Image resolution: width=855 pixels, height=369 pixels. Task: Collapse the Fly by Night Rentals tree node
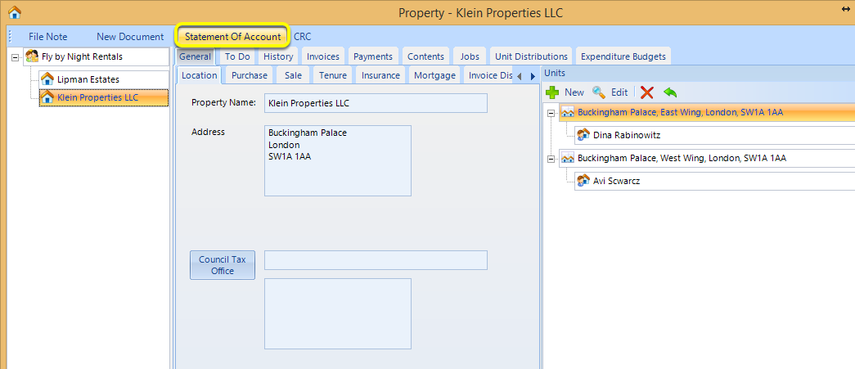pos(15,57)
